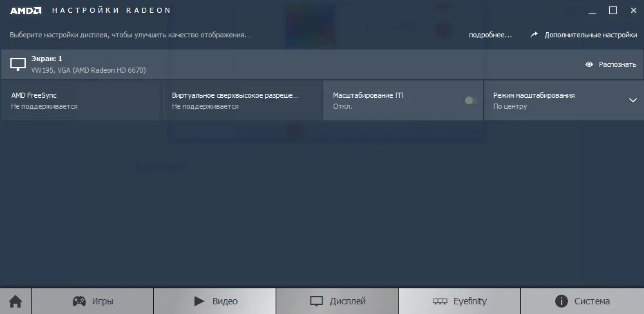Screen dimensions: 644x314
Task: Open the Eyefinity tab
Action: pos(460,301)
